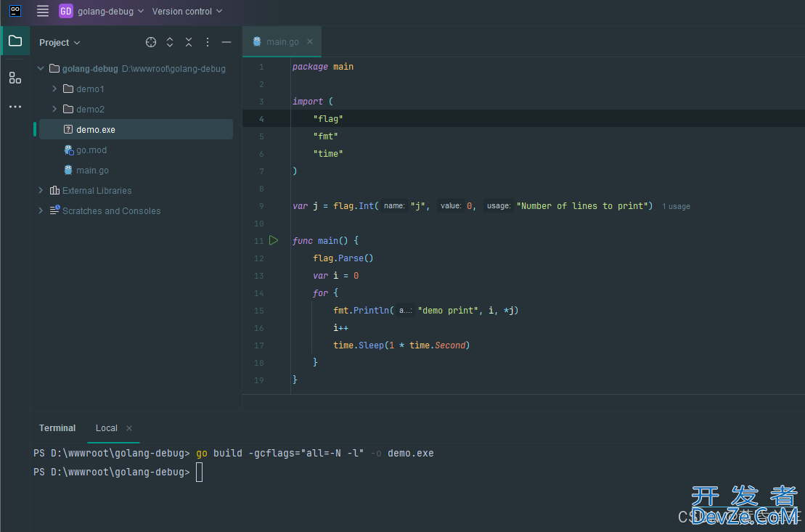Run main function via gutter play icon
The width and height of the screenshot is (805, 532).
274,240
